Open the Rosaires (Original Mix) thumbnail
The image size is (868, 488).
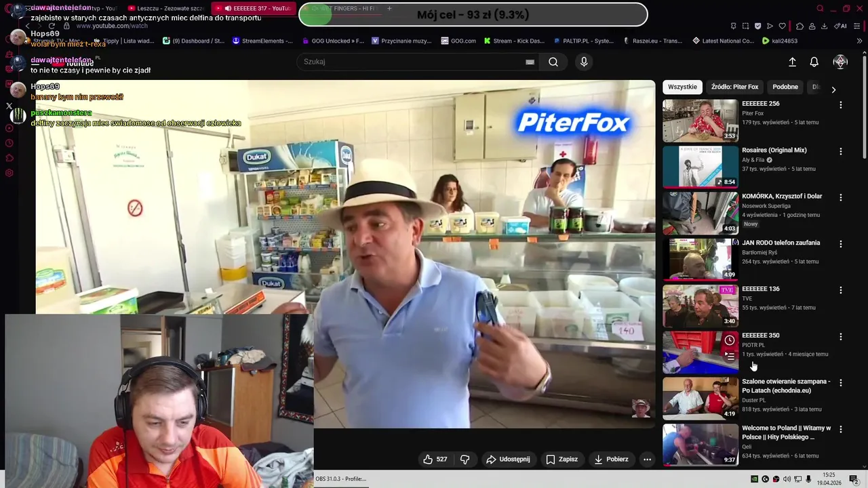pos(701,167)
